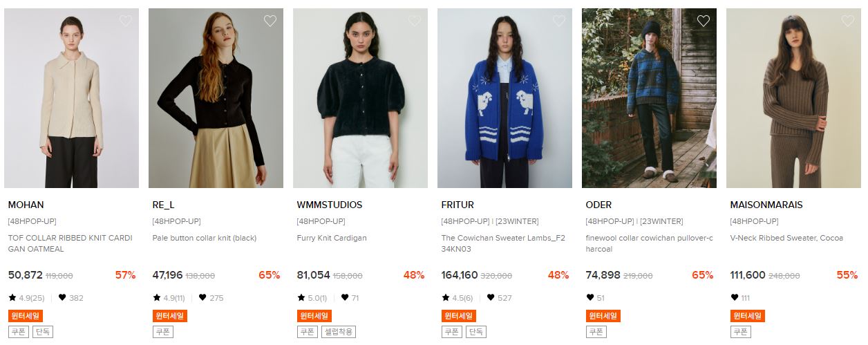
Task: Open the RE_L black collar knit thumbnail
Action: tap(216, 98)
